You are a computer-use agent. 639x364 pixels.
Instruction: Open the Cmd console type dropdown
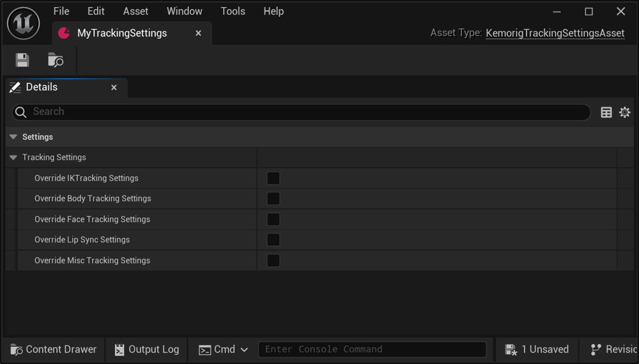coord(224,349)
